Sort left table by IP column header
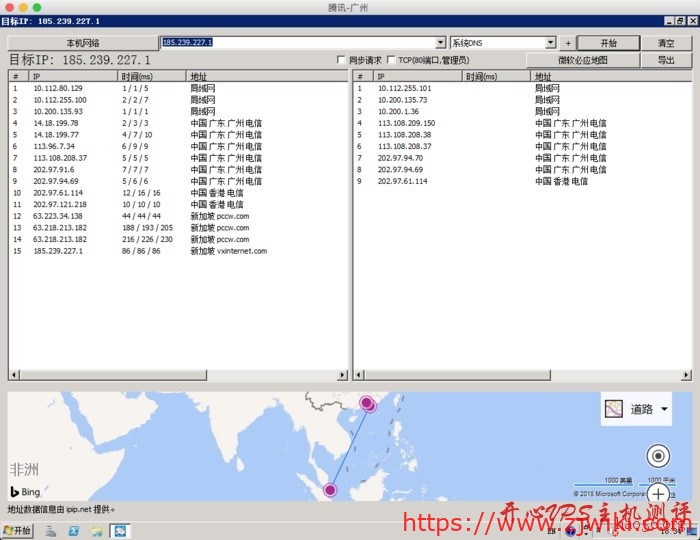The width and height of the screenshot is (700, 540). (73, 76)
